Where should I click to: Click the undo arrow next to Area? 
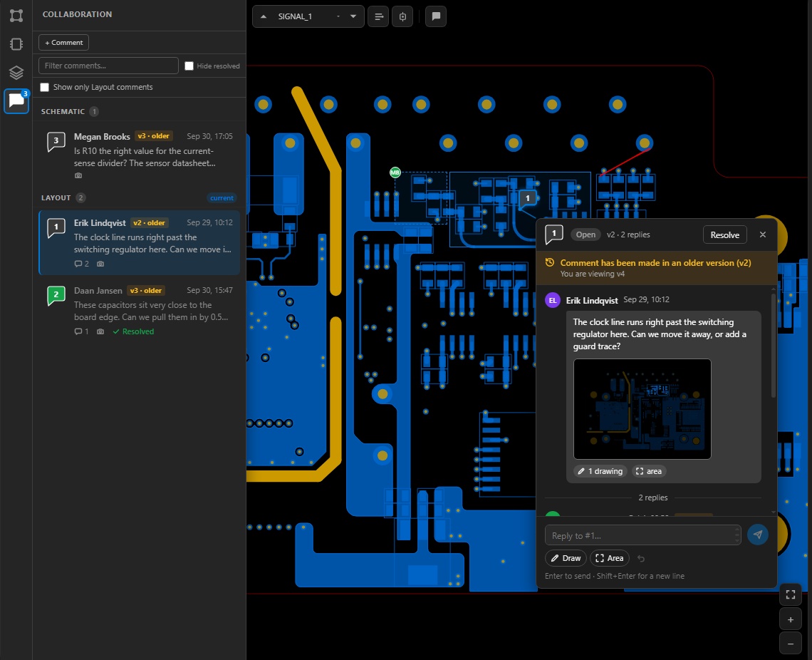[x=641, y=559]
